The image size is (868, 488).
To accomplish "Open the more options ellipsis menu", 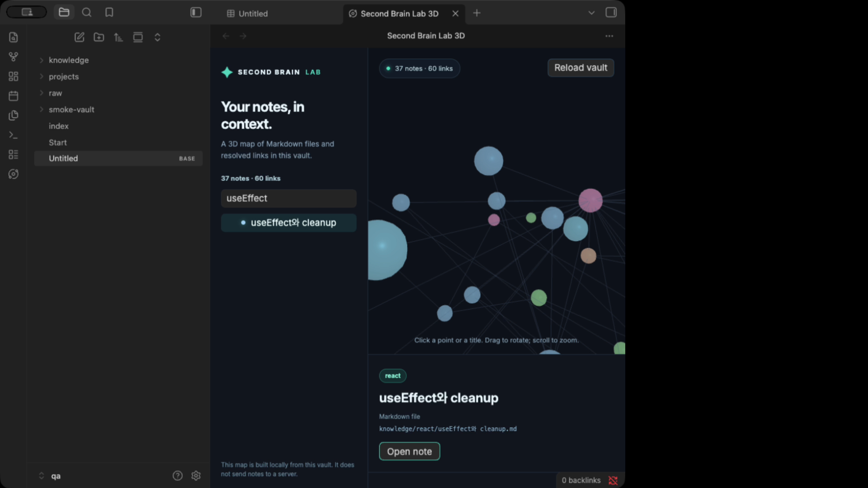I will click(x=609, y=36).
